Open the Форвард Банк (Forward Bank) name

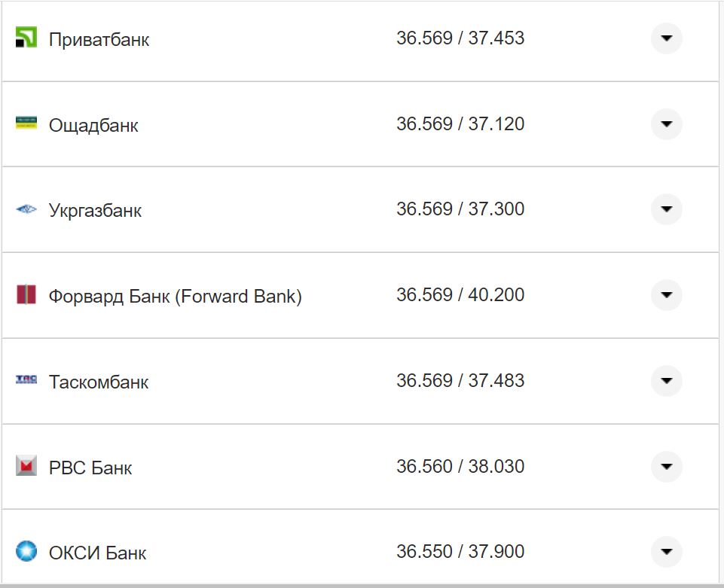[x=175, y=297]
